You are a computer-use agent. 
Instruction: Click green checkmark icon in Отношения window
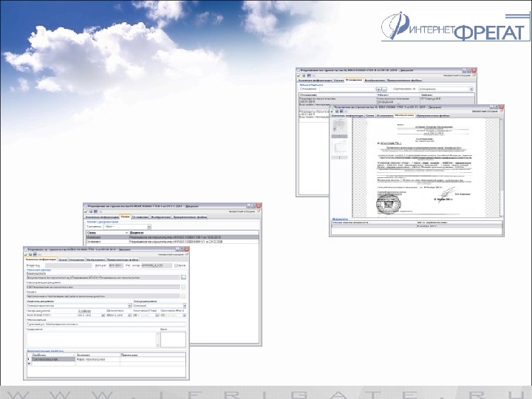pos(299,75)
